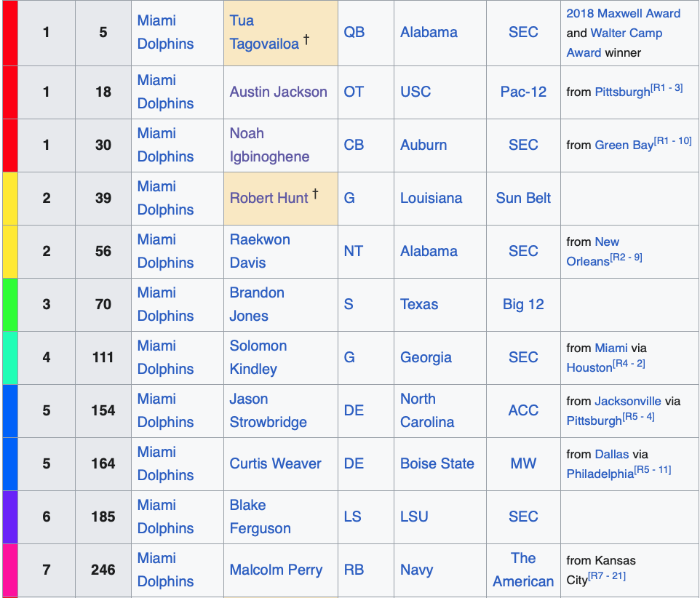The image size is (700, 598).
Task: Open the Texas college link
Action: (418, 304)
